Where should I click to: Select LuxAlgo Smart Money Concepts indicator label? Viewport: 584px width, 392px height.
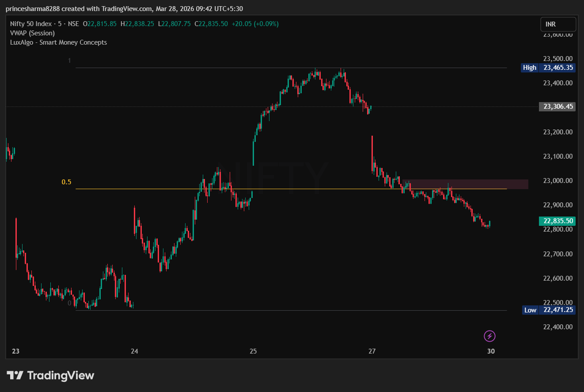coord(58,42)
